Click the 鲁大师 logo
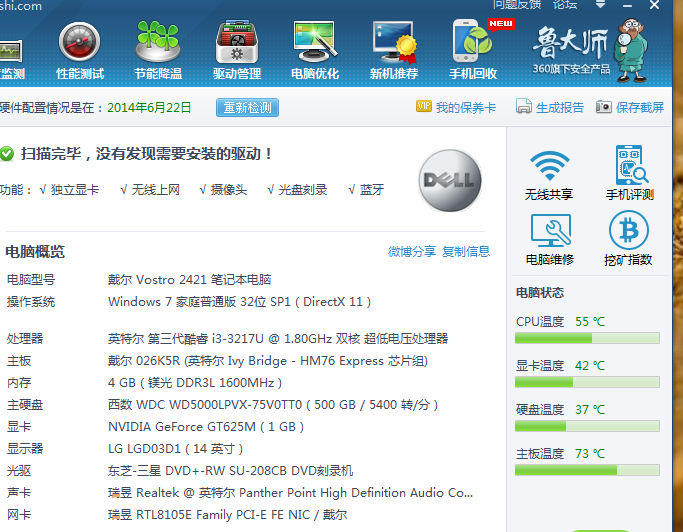The width and height of the screenshot is (683, 532). click(x=571, y=49)
